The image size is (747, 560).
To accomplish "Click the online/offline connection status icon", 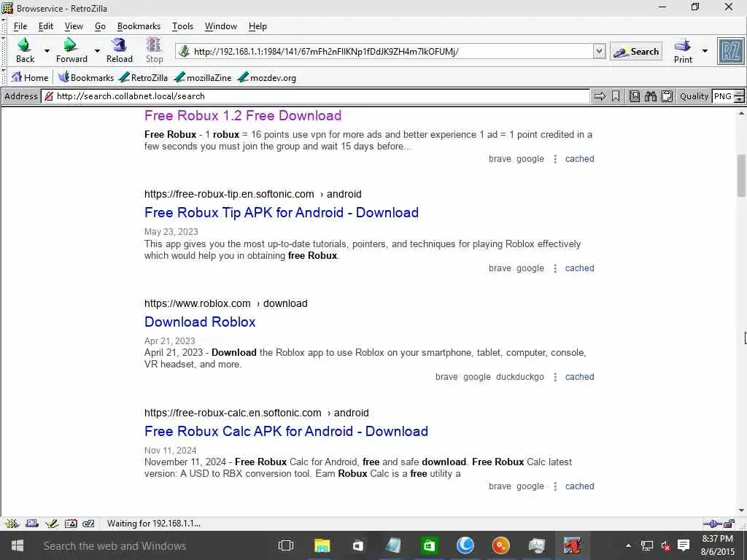I will click(712, 524).
